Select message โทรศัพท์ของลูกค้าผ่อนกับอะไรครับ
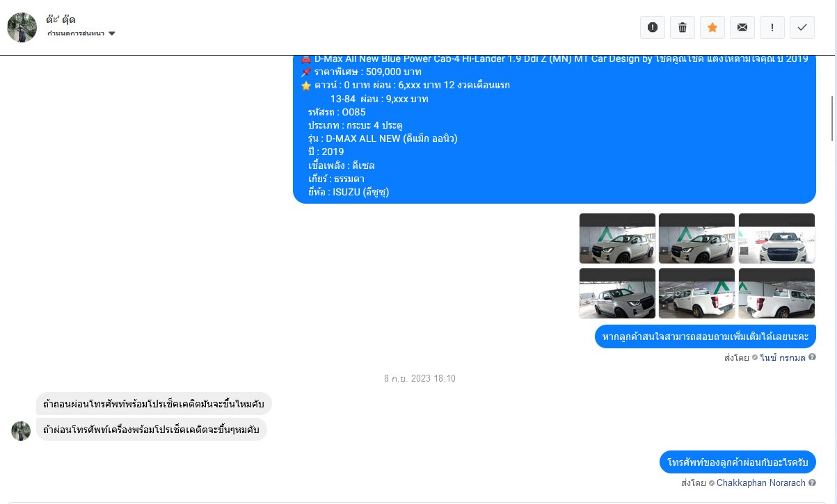The image size is (837, 504). 738,462
